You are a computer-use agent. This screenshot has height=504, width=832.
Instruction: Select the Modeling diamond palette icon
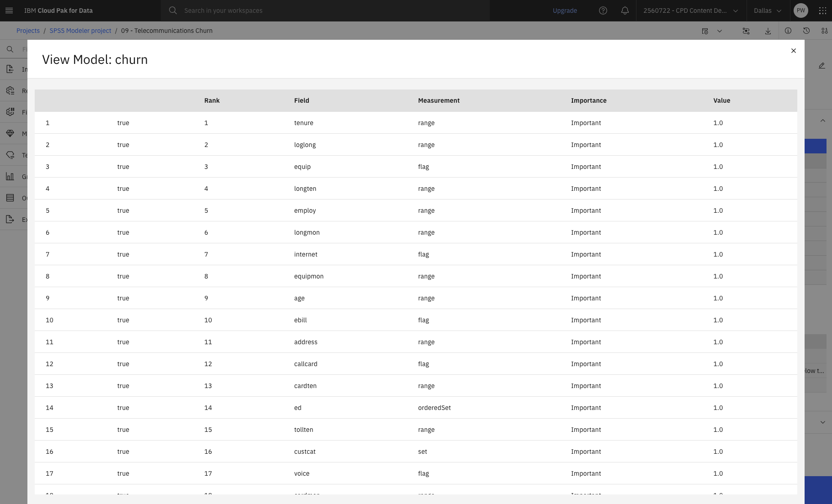coord(10,133)
